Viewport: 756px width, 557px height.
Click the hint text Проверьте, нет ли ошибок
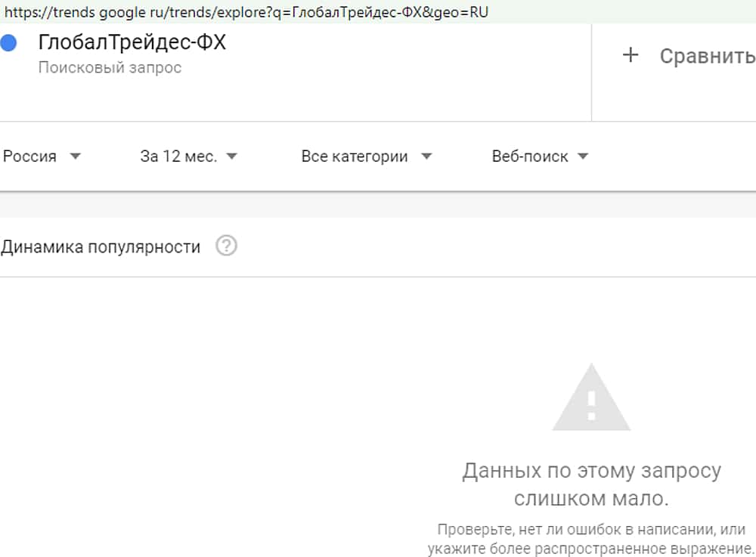point(591,539)
